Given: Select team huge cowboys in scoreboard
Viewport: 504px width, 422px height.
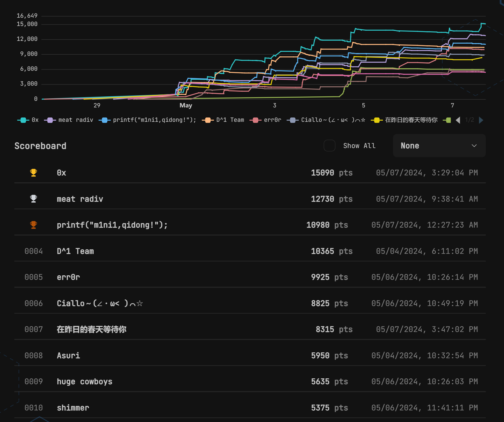Looking at the screenshot, I should pos(85,381).
